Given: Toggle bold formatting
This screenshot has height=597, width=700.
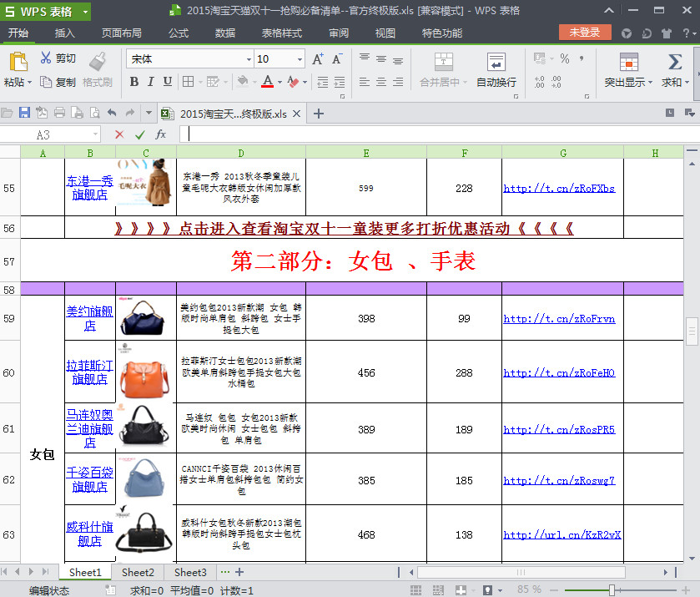Looking at the screenshot, I should [133, 82].
